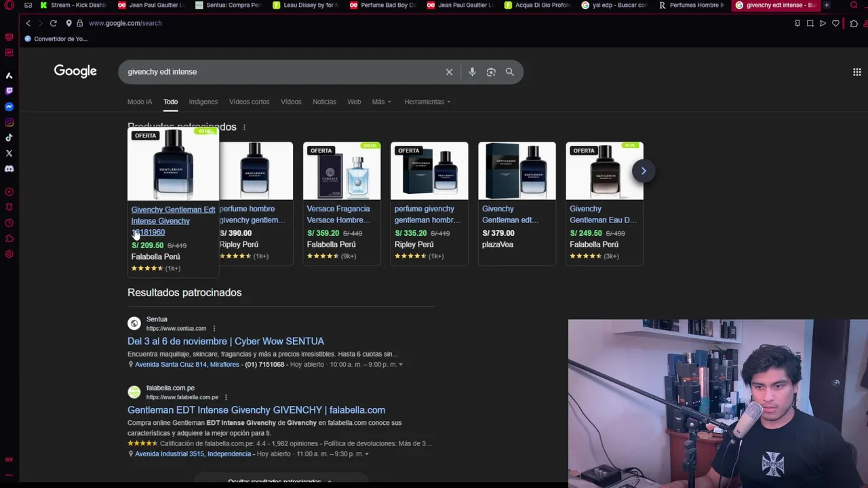Open the site padlock security info
Image resolution: width=868 pixels, height=488 pixels.
click(x=79, y=23)
